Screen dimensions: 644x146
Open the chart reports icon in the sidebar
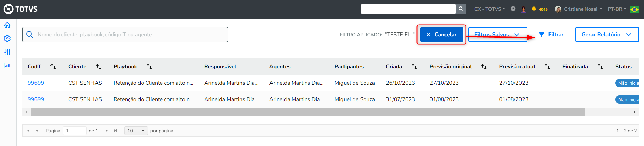pos(7,66)
